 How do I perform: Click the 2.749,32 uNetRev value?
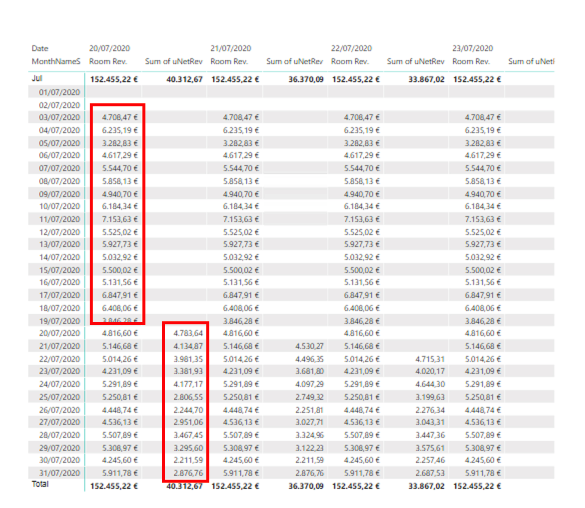coord(309,397)
